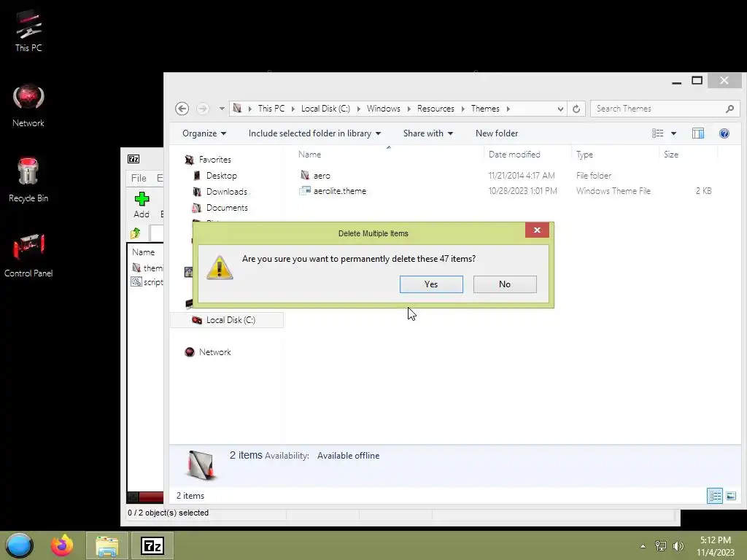Open Explorer help
Screen dimensions: 747x560
[x=724, y=133]
